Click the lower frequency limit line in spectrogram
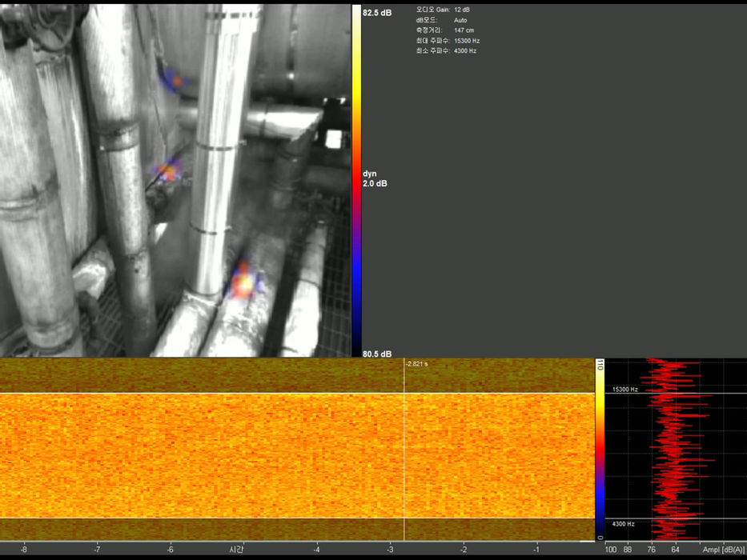 click(297, 518)
